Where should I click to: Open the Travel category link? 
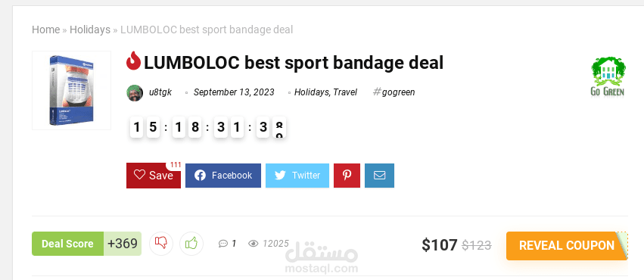(345, 92)
